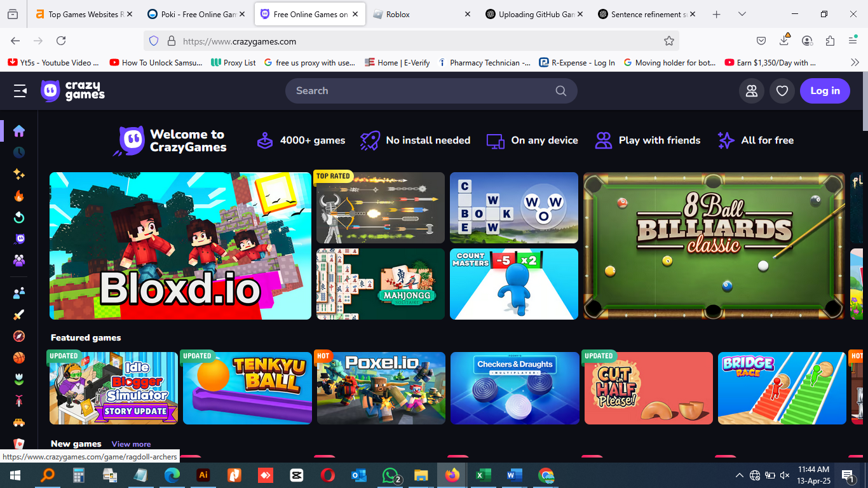Open the Proxy List bookmark

233,62
